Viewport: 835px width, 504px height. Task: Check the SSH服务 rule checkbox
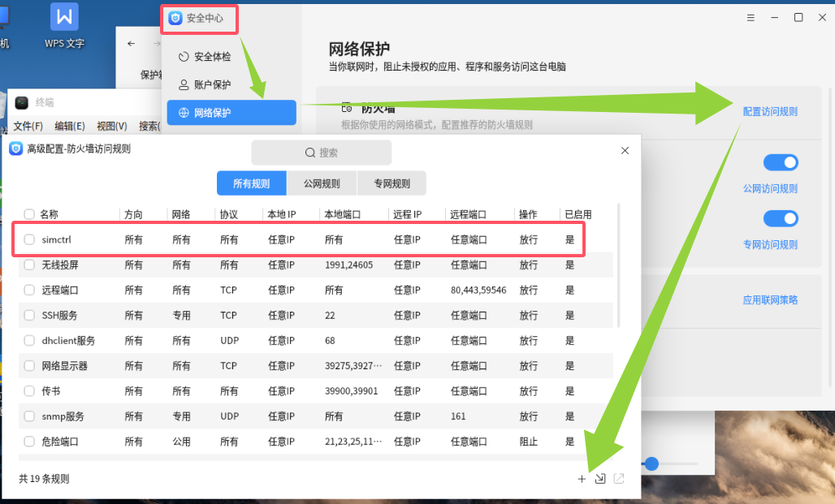pyautogui.click(x=29, y=315)
